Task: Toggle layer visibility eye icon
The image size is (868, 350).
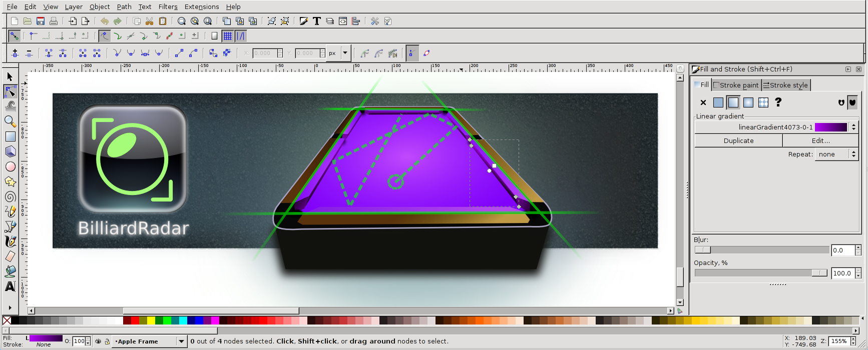Action: 98,341
